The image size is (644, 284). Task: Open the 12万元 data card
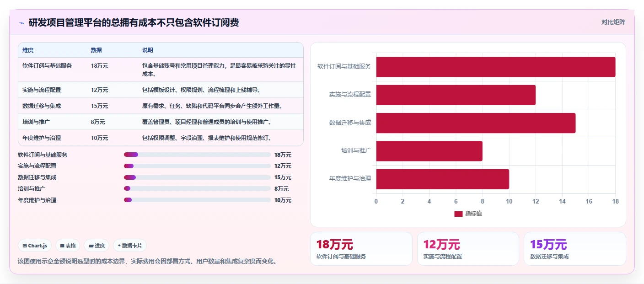pyautogui.click(x=468, y=249)
